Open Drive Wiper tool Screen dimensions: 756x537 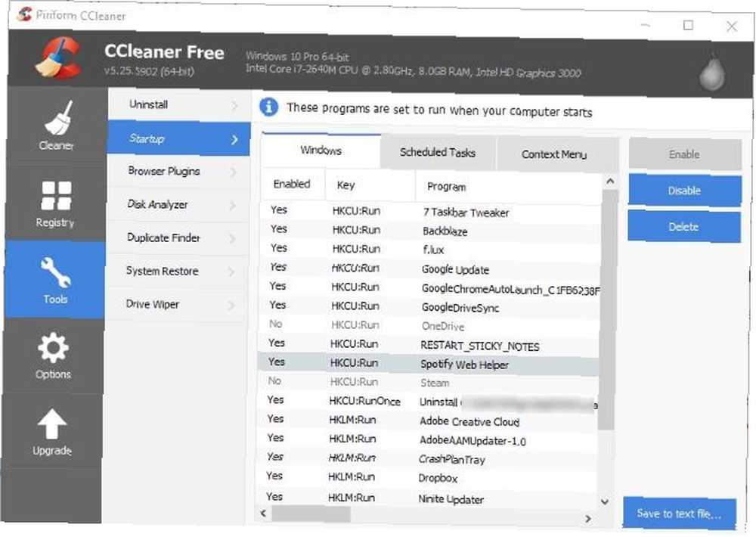coord(176,305)
